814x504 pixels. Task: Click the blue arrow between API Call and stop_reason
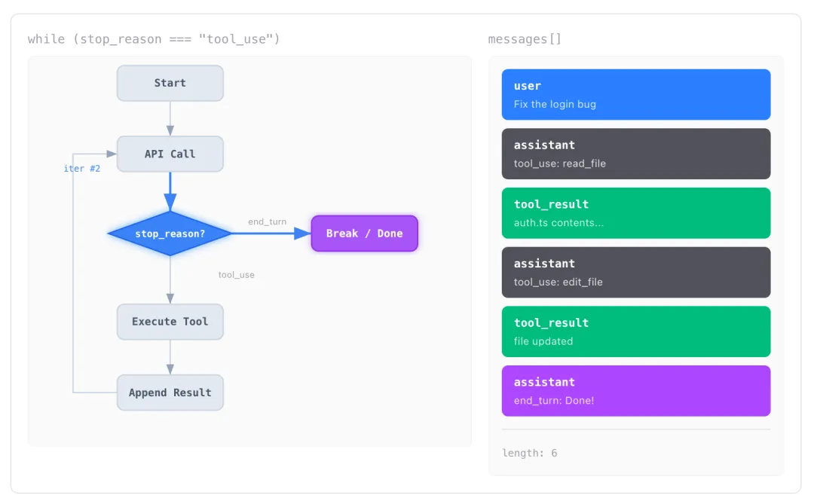pyautogui.click(x=170, y=191)
